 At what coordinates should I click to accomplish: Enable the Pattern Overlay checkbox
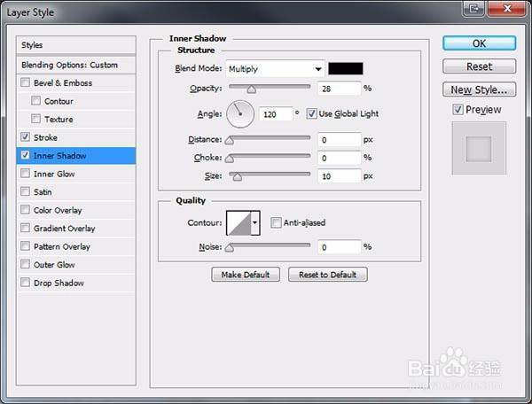[25, 246]
